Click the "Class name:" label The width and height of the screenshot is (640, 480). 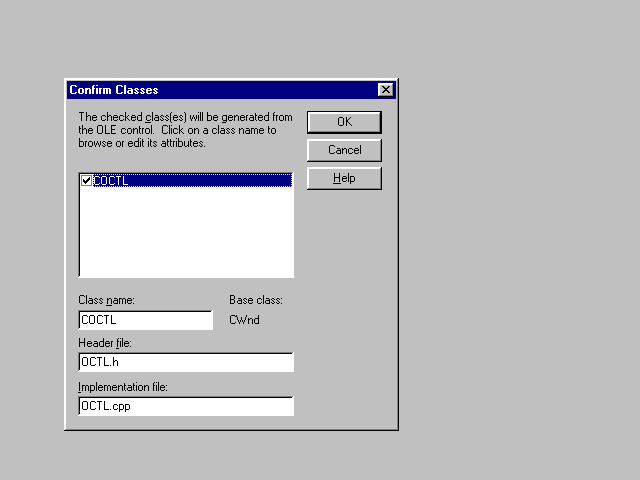click(x=106, y=300)
